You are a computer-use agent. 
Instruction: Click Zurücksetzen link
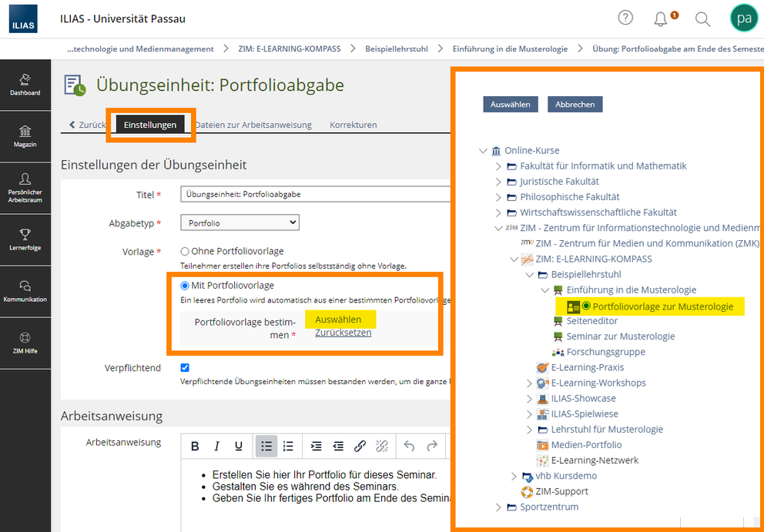tap(343, 333)
